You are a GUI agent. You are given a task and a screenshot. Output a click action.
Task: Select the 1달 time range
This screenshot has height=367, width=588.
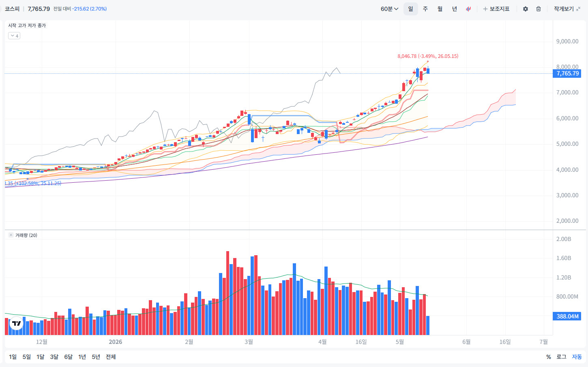41,357
